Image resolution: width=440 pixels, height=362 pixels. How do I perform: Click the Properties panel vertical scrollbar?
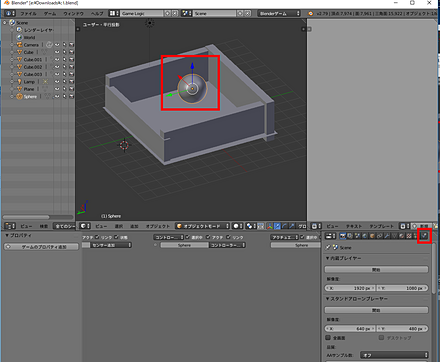(x=433, y=268)
